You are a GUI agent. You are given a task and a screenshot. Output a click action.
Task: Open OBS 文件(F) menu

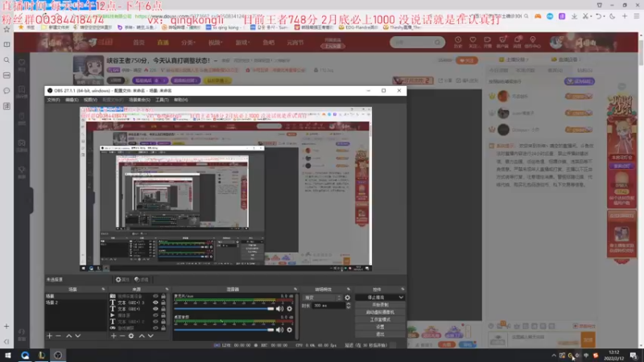[x=53, y=100]
